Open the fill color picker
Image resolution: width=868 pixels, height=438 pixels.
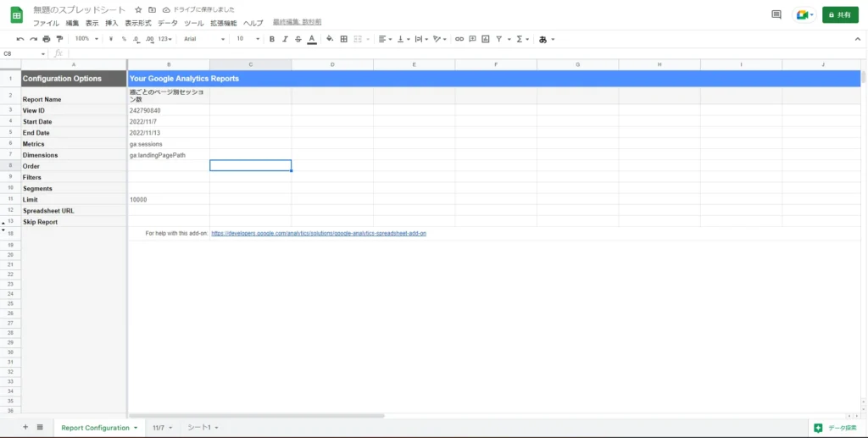pos(330,39)
